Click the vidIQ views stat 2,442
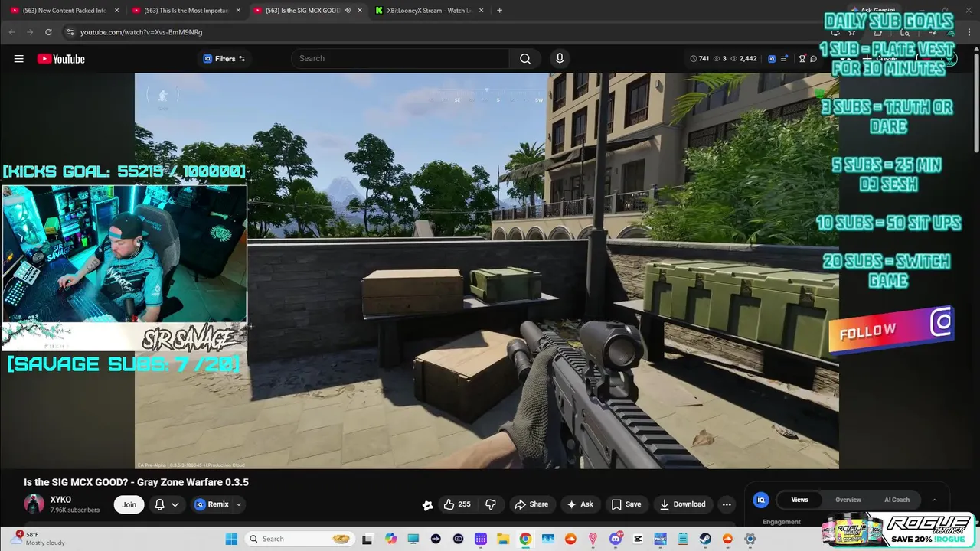 pos(744,59)
